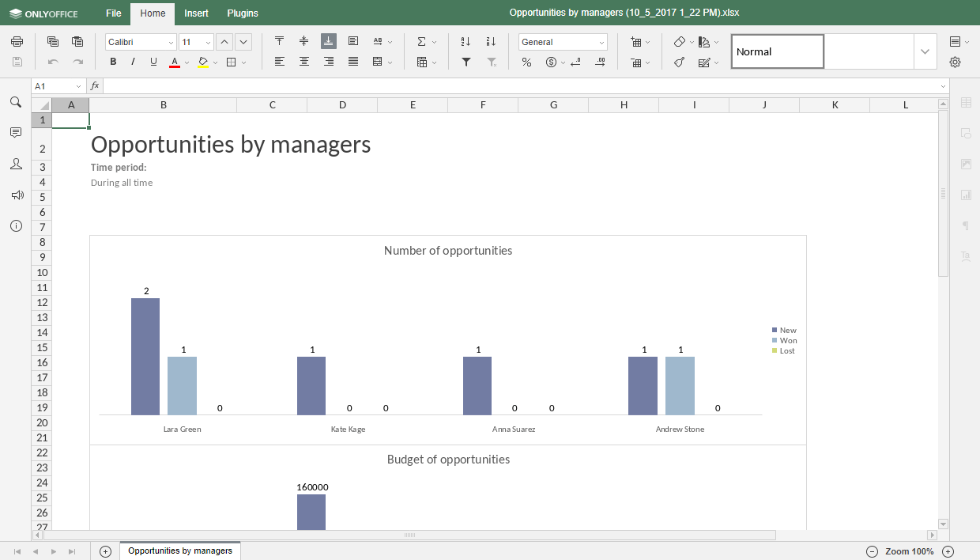Open the File menu

click(x=113, y=13)
